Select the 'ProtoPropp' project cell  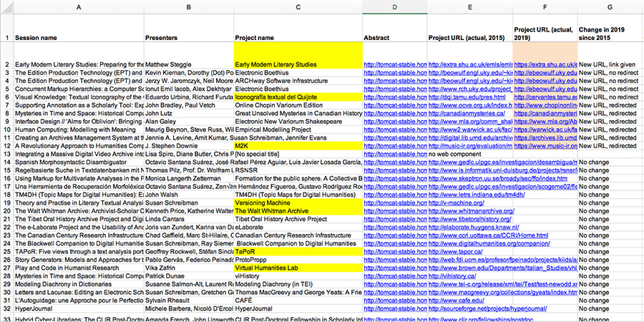tap(298, 260)
